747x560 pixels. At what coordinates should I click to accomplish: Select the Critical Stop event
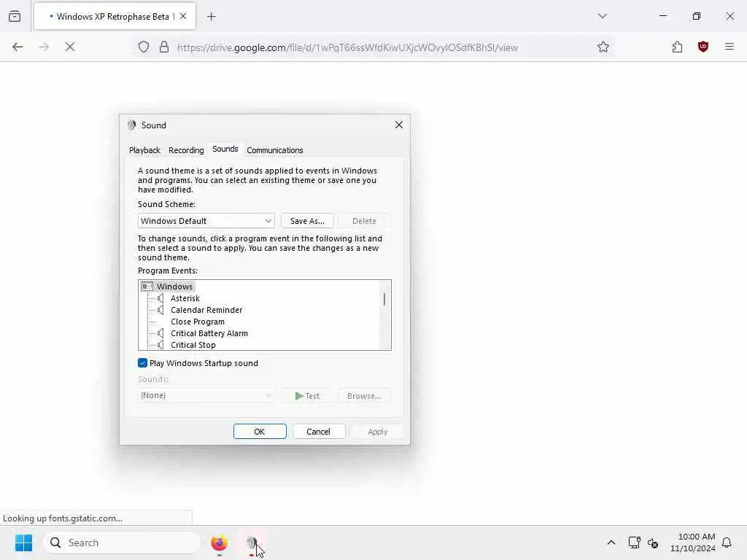193,345
